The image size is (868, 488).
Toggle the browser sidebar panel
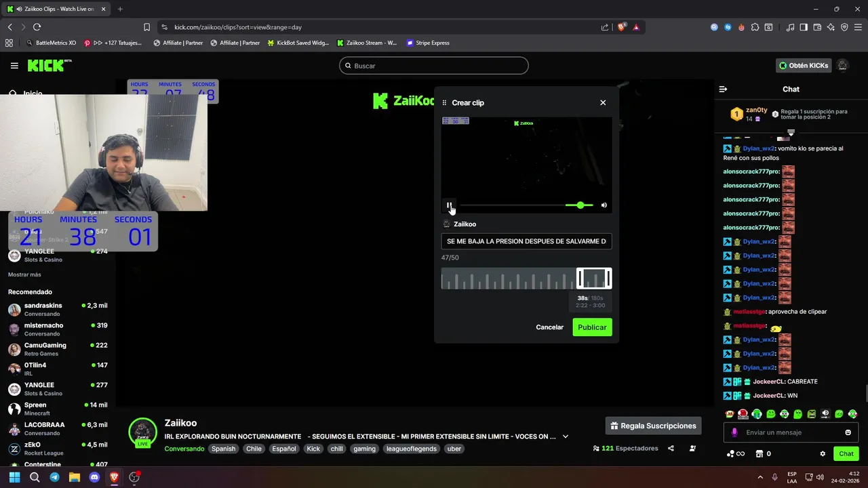[x=804, y=27]
